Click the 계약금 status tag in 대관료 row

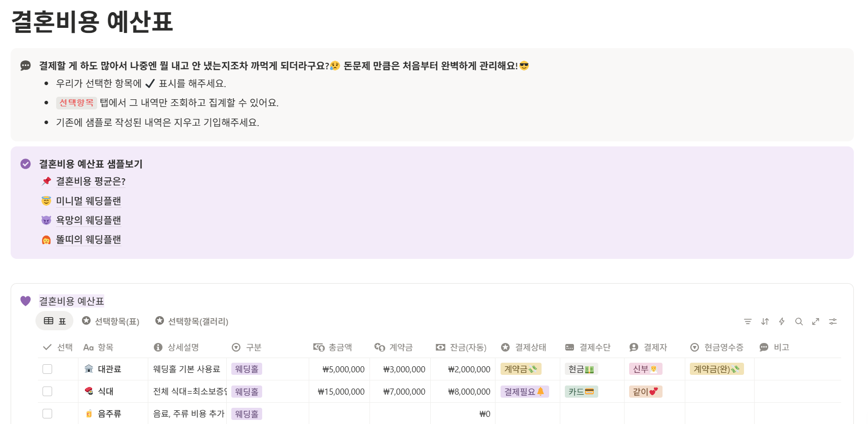coord(521,369)
